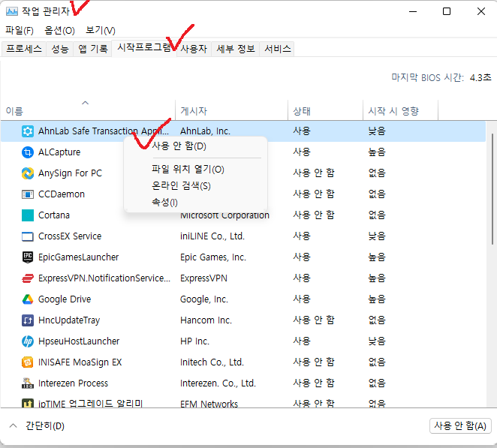Click the vertical scrollbar of the list
Image resolution: width=497 pixels, height=448 pixels.
click(x=492, y=189)
